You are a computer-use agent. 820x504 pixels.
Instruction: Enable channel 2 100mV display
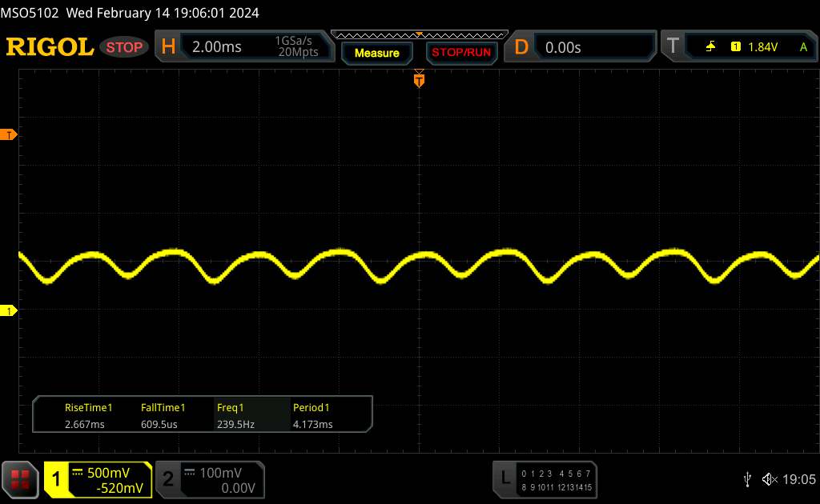[208, 479]
